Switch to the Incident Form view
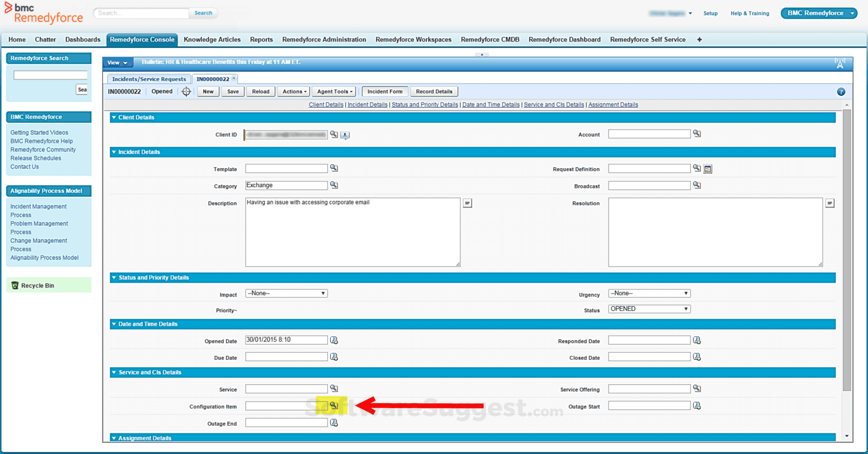868x454 pixels. point(385,91)
